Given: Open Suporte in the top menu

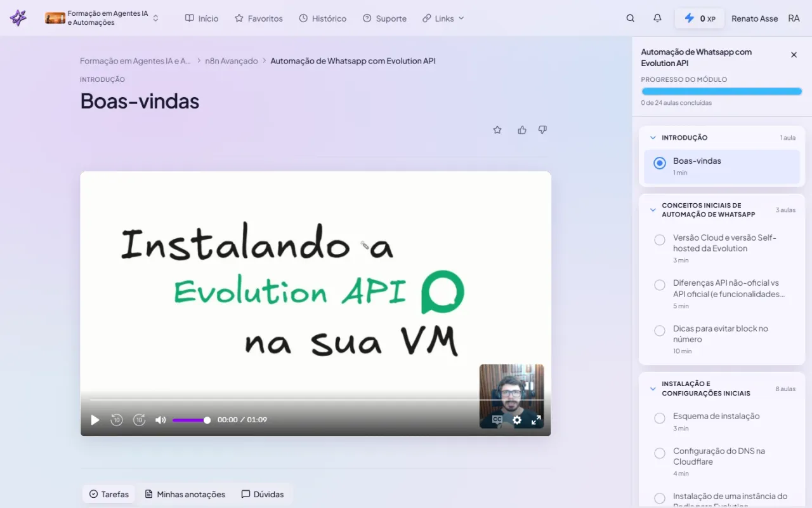Looking at the screenshot, I should (x=384, y=18).
